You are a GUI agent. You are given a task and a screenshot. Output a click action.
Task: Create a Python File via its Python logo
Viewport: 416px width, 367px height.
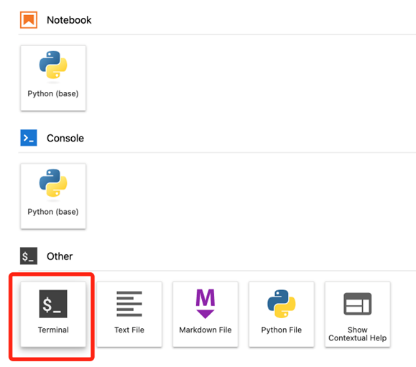pos(281,304)
